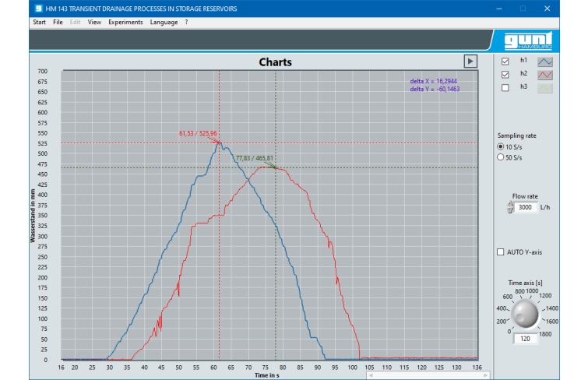Click the Sampling rate label

point(517,135)
